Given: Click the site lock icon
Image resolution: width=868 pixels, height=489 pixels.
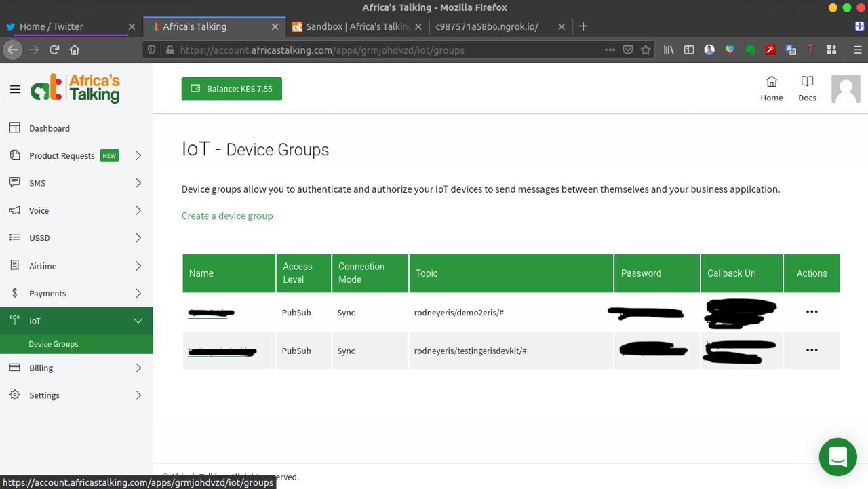Looking at the screenshot, I should click(170, 50).
